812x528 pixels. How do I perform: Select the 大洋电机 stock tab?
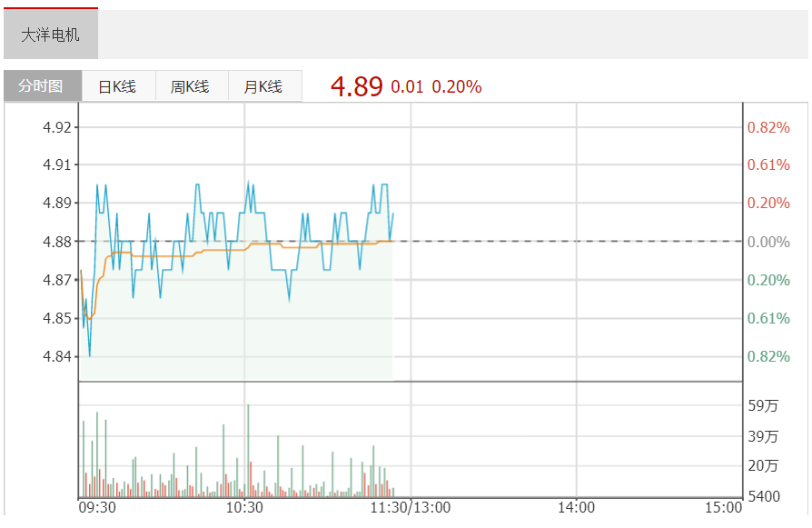pos(51,35)
